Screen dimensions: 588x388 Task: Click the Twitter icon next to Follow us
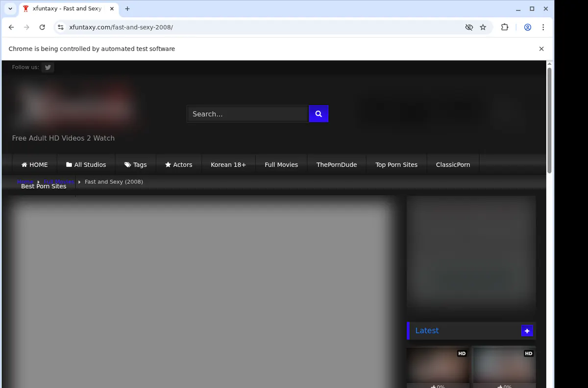tap(48, 68)
